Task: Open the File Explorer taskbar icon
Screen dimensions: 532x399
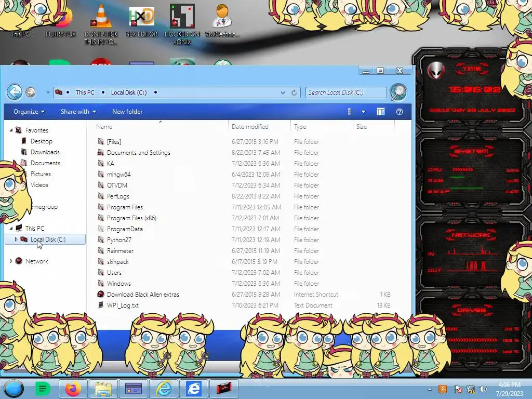Action: pyautogui.click(x=103, y=389)
